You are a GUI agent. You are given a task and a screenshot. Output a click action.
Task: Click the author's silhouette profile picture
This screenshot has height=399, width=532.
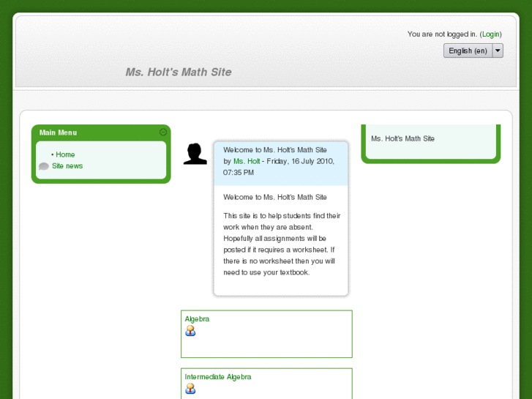click(x=195, y=154)
